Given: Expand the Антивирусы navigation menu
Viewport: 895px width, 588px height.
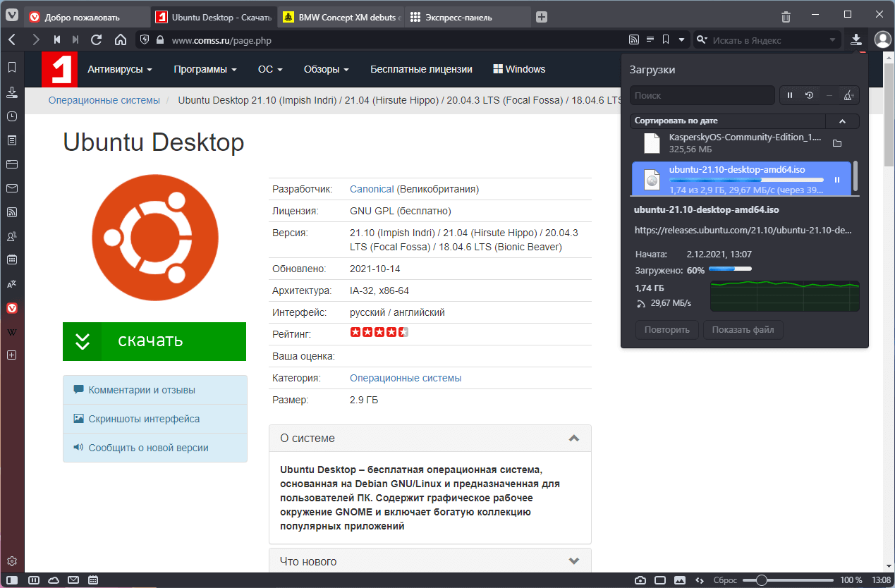Looking at the screenshot, I should 120,69.
